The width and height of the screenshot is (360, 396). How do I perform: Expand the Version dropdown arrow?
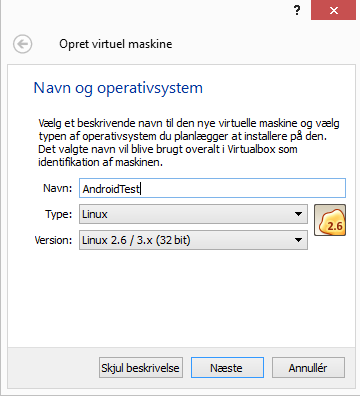pos(298,240)
